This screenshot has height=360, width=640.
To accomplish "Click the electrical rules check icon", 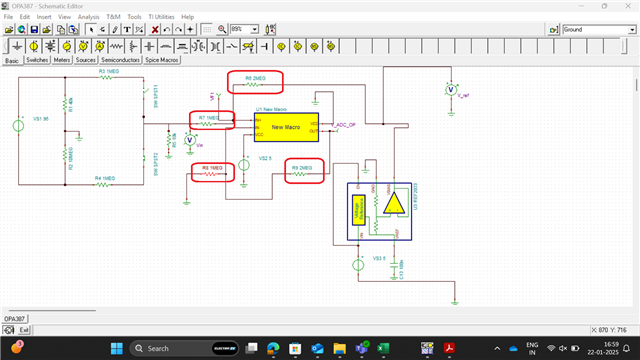I will coord(270,29).
